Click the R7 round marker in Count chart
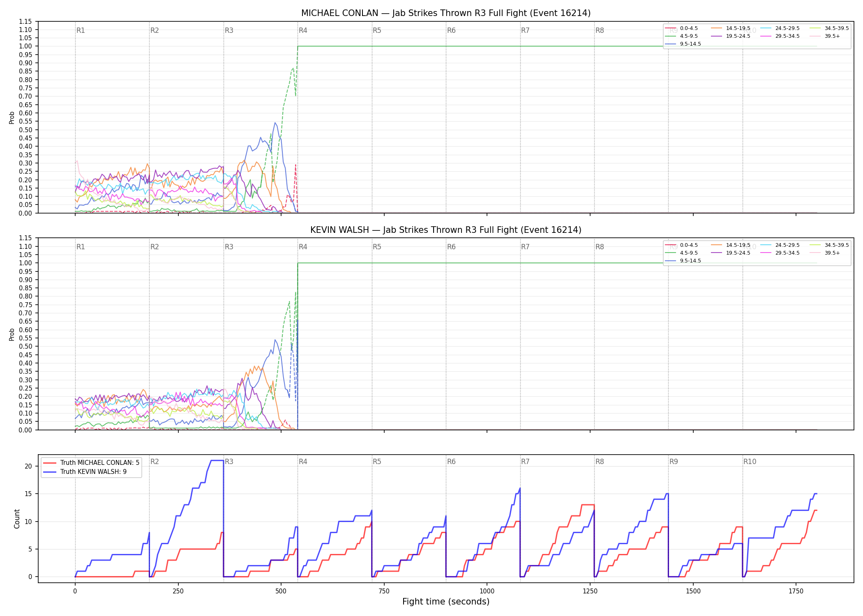Screen dimensions: 863x616 tap(525, 462)
